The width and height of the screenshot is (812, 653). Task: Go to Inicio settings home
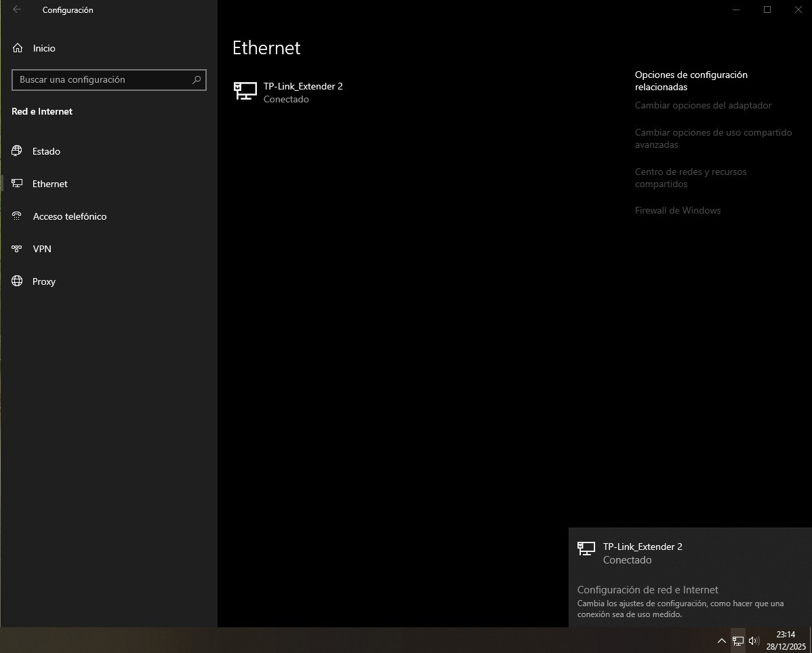[44, 48]
